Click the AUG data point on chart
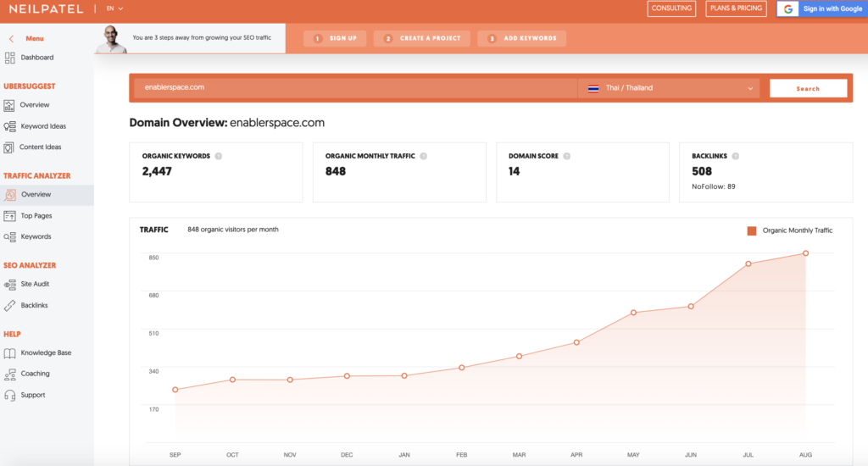The width and height of the screenshot is (868, 466). [805, 253]
